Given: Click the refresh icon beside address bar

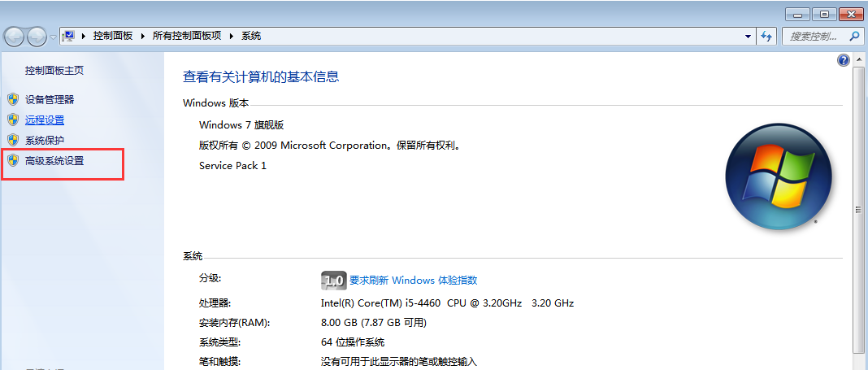Looking at the screenshot, I should click(766, 37).
